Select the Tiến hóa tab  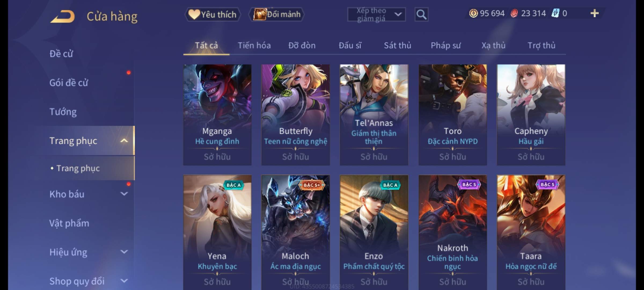(254, 45)
